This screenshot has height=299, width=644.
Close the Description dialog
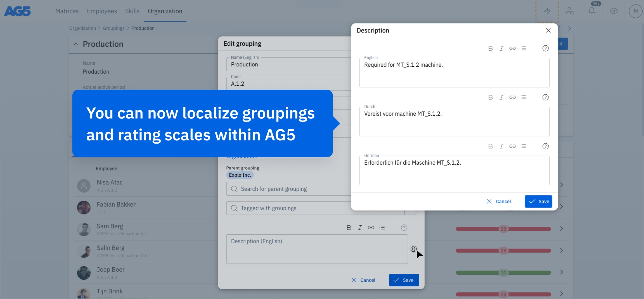(548, 31)
